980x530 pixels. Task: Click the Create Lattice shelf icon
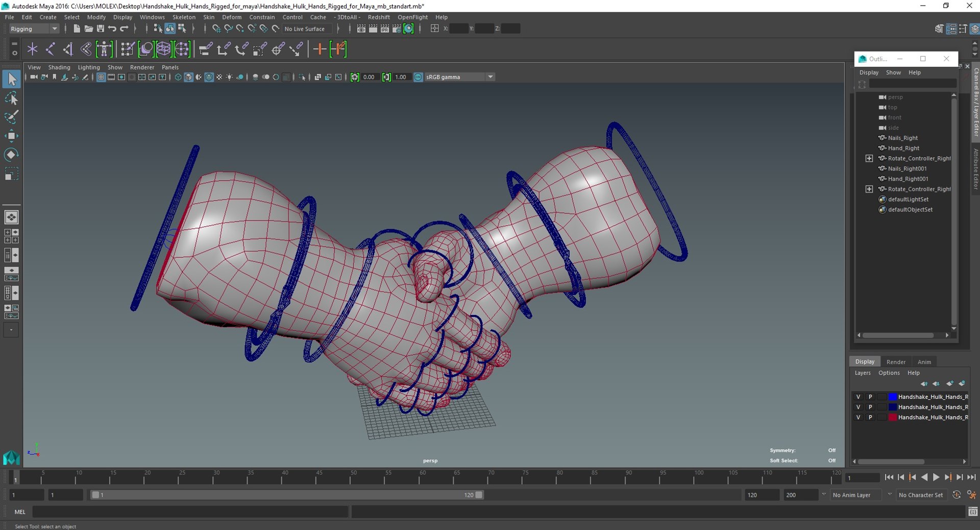coord(163,49)
